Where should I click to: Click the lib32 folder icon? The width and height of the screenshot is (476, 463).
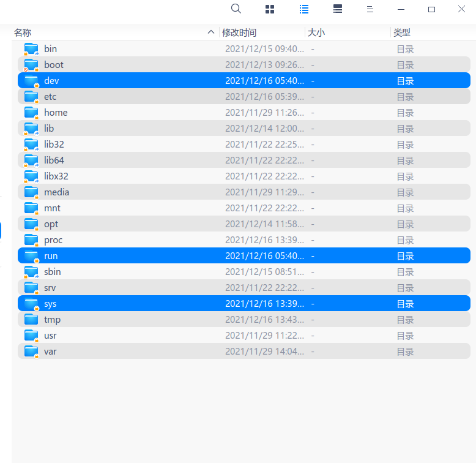(31, 145)
